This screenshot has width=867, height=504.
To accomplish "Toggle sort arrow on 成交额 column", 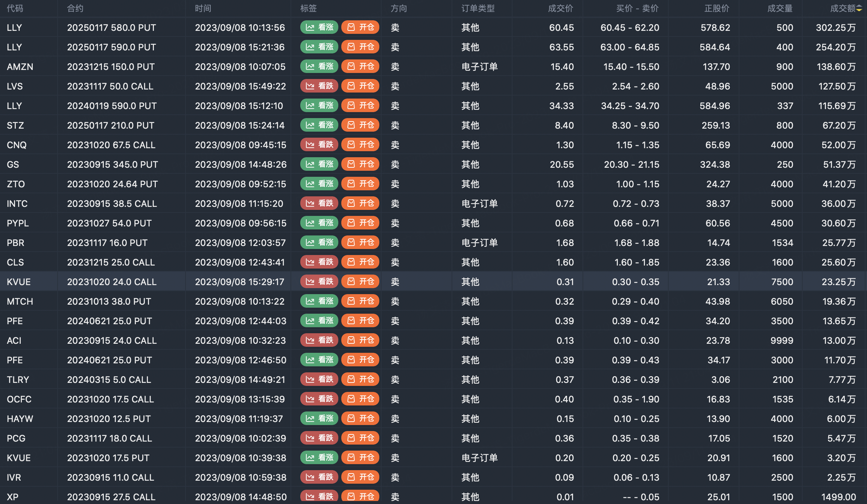I will click(859, 9).
